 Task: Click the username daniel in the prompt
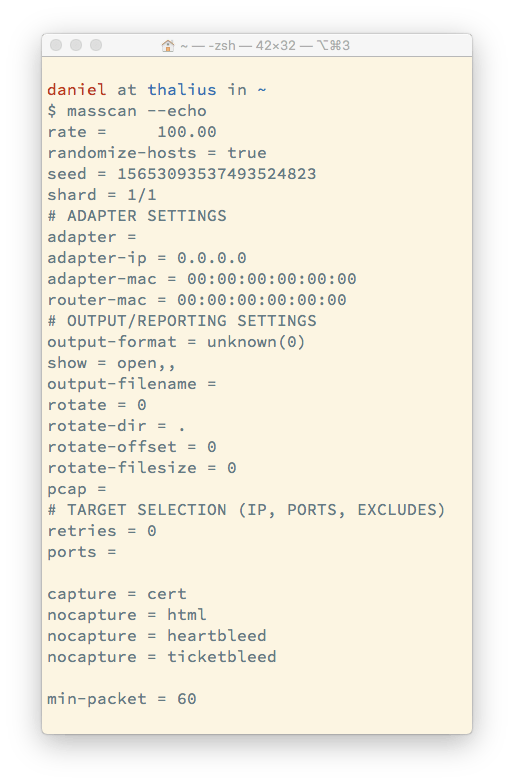(x=76, y=90)
